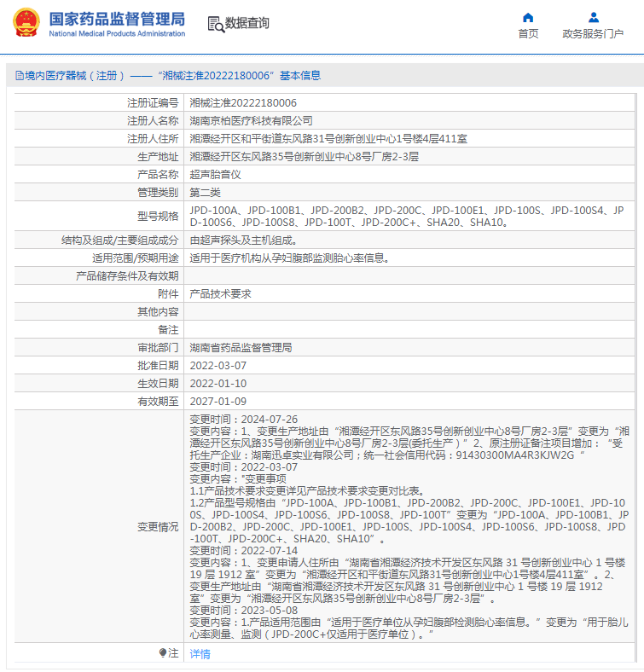The height and width of the screenshot is (672, 644).
Task: Select intended use text 适用于医疗机构从孕妇腹部监测胎心率信息
Action: (289, 258)
